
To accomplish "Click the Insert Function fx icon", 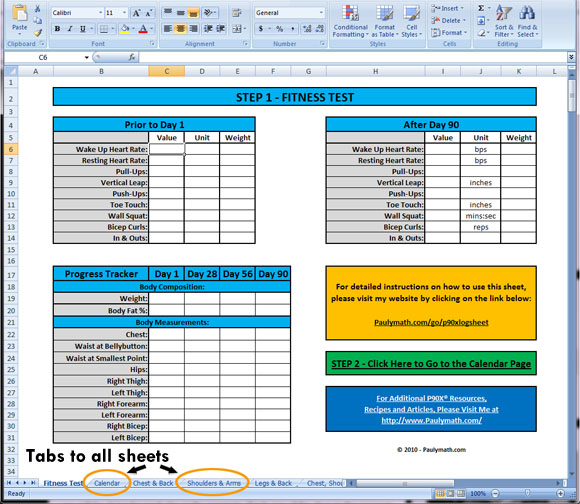I will click(x=132, y=57).
